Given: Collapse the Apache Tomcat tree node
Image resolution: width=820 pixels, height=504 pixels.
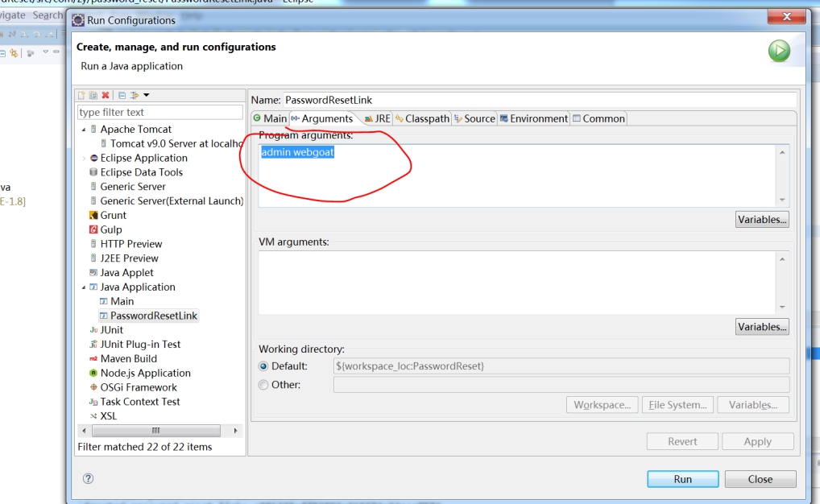Looking at the screenshot, I should [x=84, y=129].
